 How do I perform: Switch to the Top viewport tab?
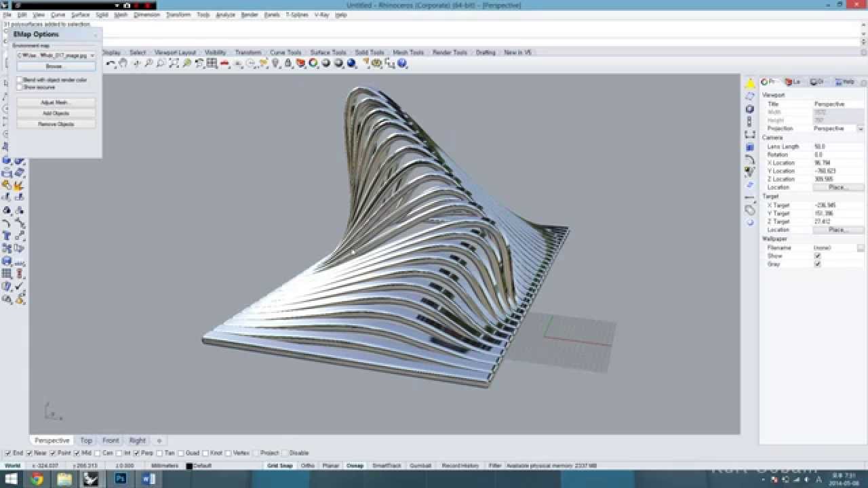86,441
